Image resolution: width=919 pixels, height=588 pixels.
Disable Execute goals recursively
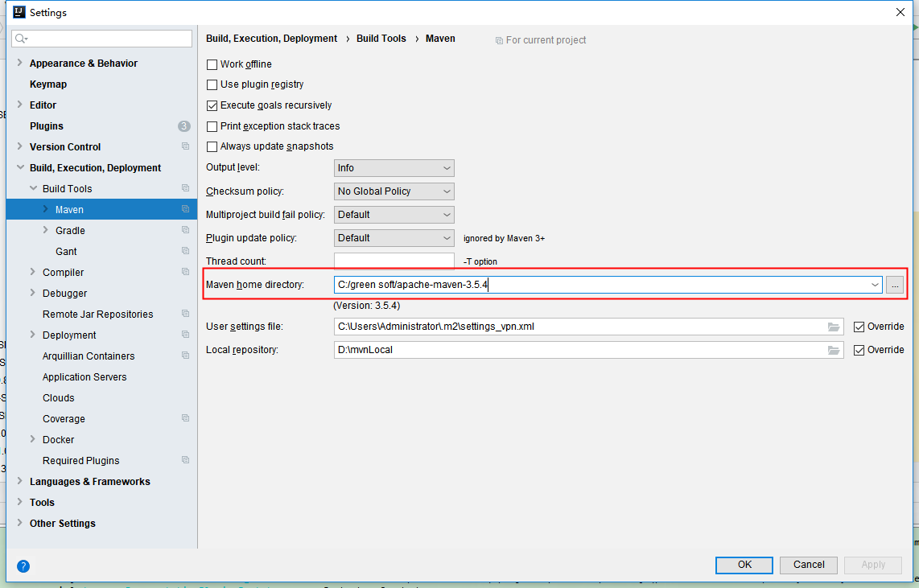[212, 105]
